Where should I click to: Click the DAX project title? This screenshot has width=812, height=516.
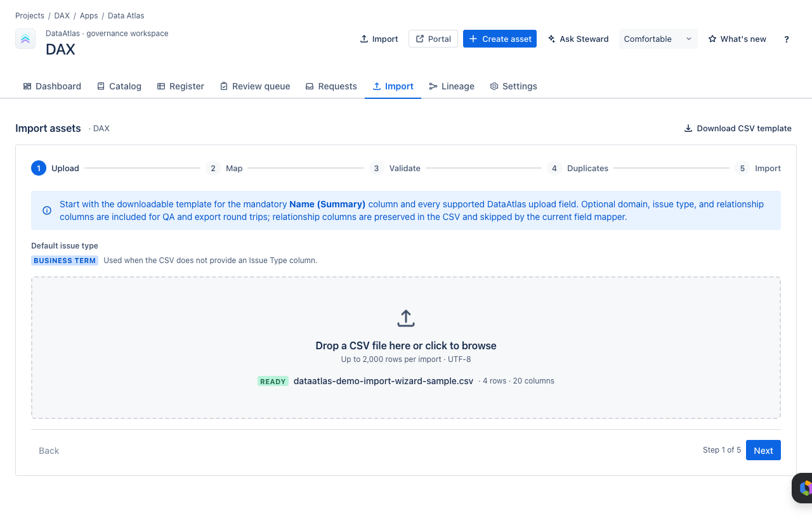pyautogui.click(x=60, y=49)
